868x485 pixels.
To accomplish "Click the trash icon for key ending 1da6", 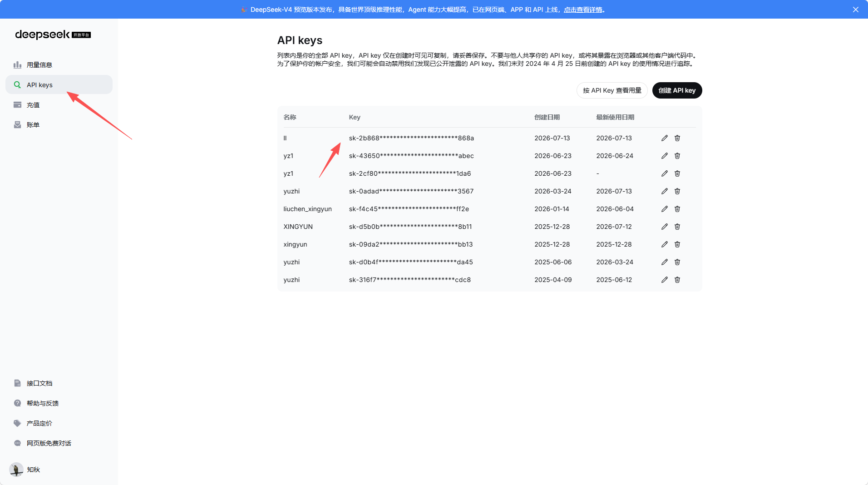I will pos(677,173).
